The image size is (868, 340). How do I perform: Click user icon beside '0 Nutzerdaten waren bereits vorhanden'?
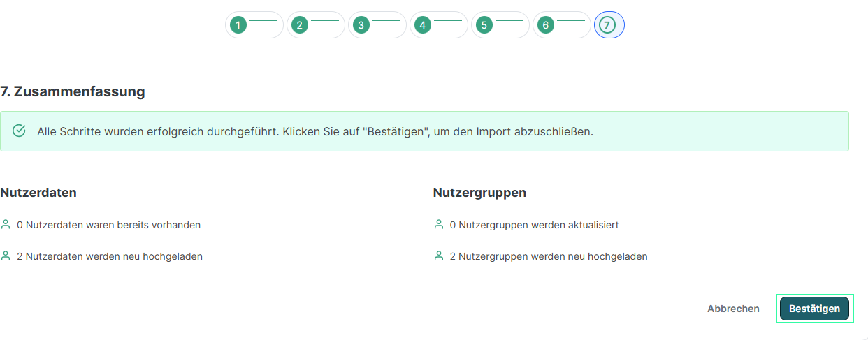(6, 225)
